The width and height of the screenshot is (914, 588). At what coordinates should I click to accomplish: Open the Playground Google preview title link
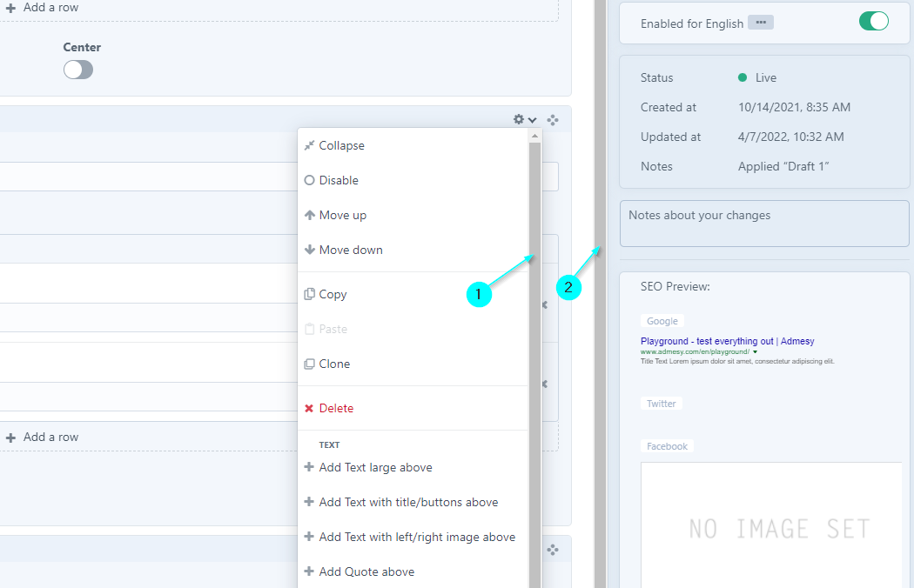pos(727,342)
